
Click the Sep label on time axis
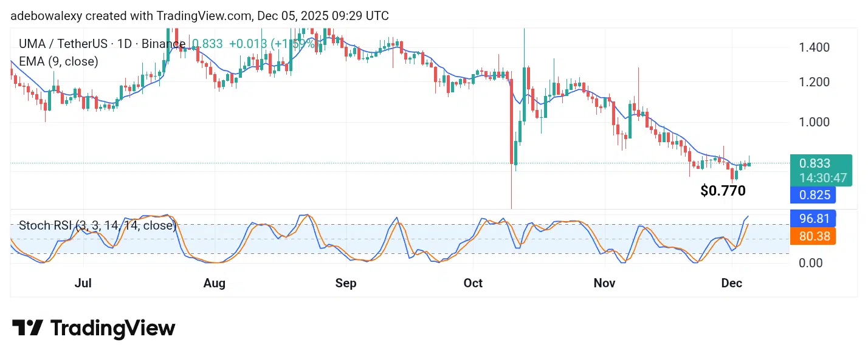[346, 284]
